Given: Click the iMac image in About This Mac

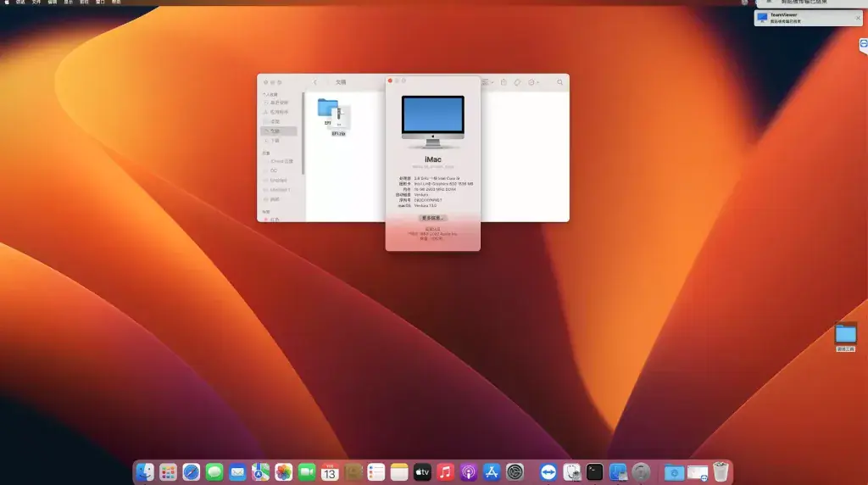Looking at the screenshot, I should click(x=433, y=122).
